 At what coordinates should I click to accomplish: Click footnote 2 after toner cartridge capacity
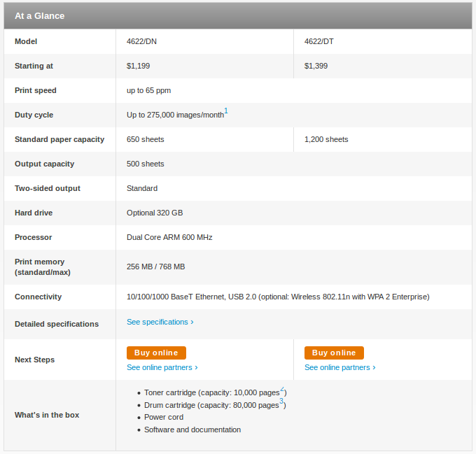(282, 390)
